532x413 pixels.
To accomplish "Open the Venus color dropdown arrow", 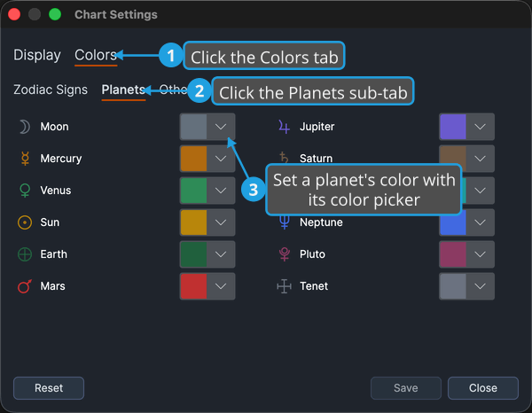I will (x=221, y=191).
